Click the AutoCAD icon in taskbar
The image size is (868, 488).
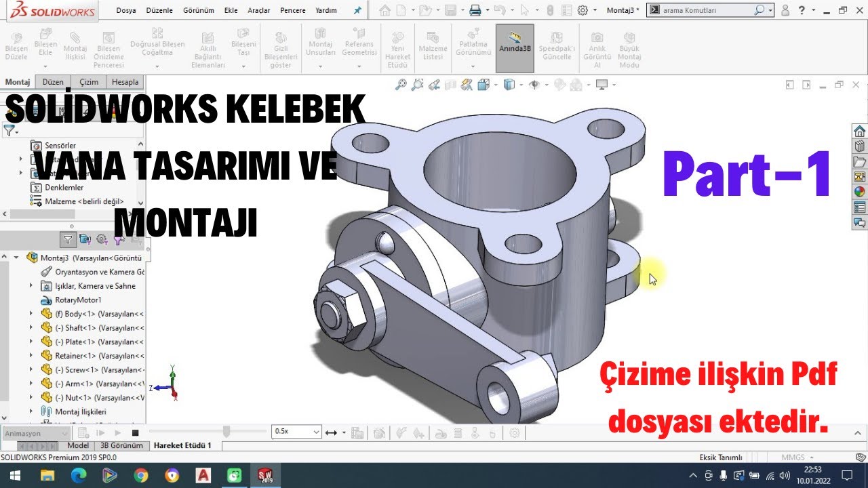[x=203, y=476]
